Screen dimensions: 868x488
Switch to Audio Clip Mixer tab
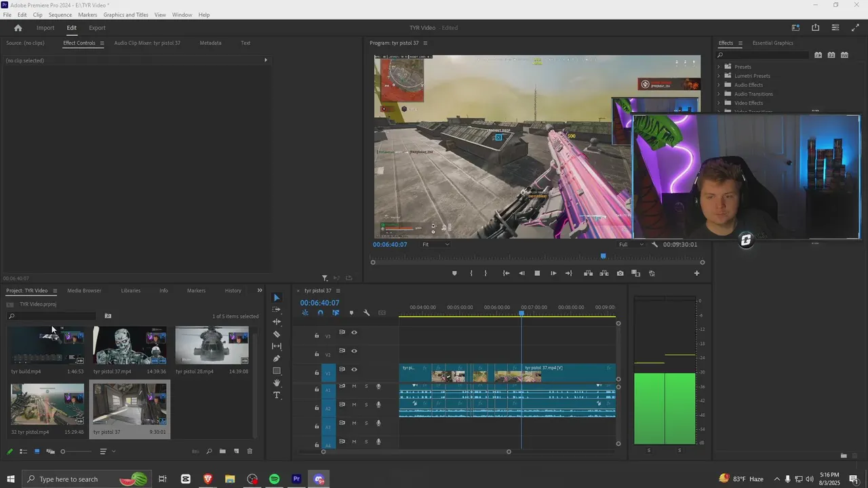pyautogui.click(x=147, y=43)
